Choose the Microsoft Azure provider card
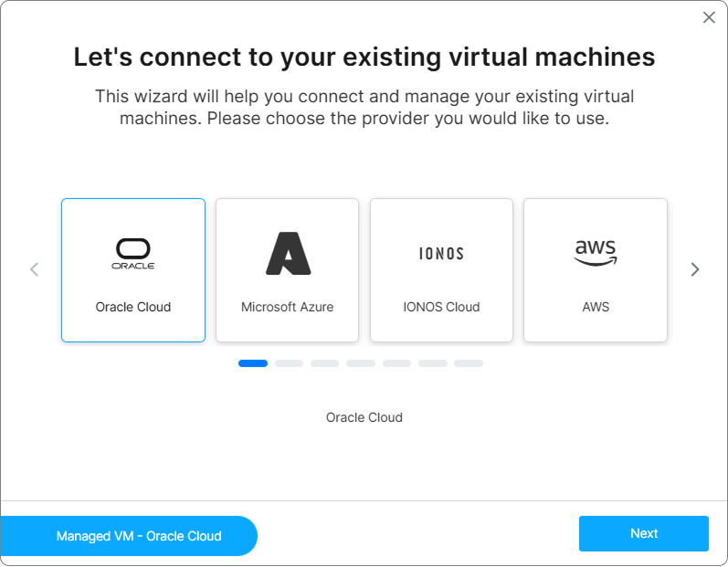Viewport: 728px width, 567px height. pos(288,270)
